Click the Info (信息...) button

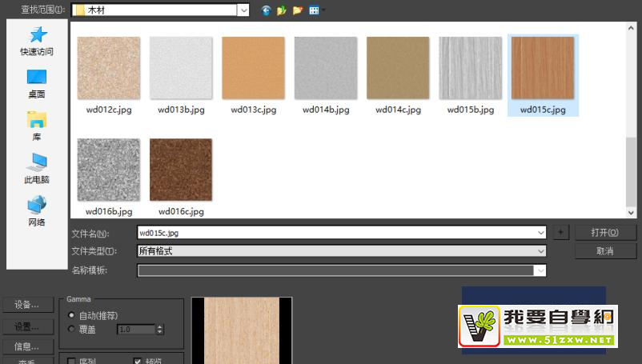pos(27,347)
